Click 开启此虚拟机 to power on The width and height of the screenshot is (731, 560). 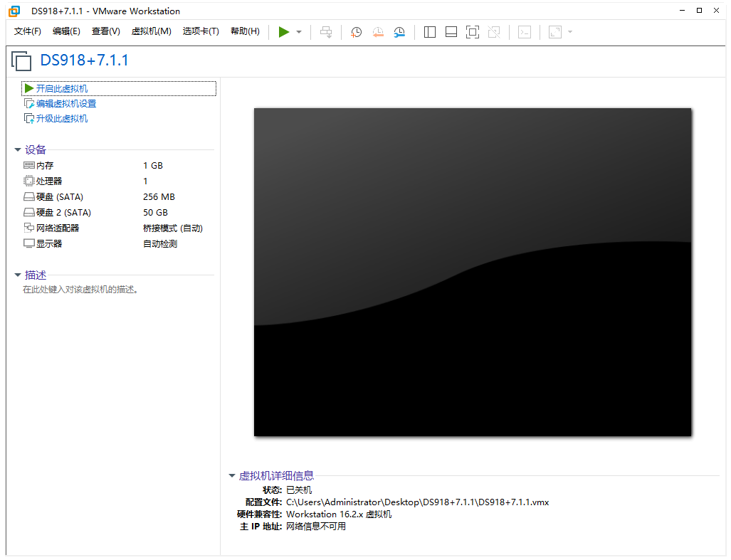point(61,88)
